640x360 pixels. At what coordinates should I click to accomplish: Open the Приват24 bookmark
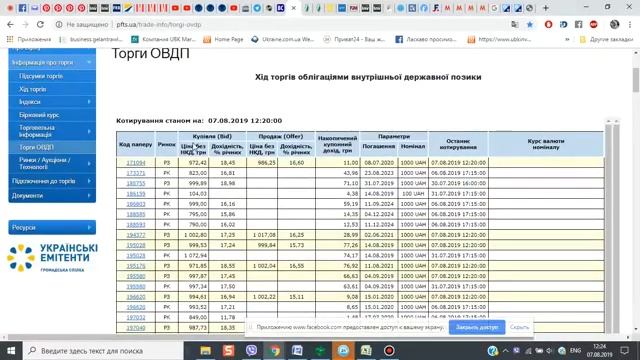(x=354, y=40)
